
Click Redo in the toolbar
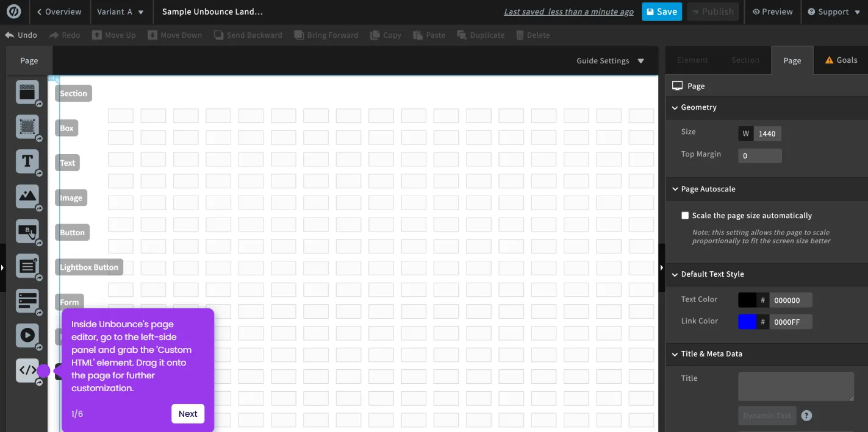65,35
